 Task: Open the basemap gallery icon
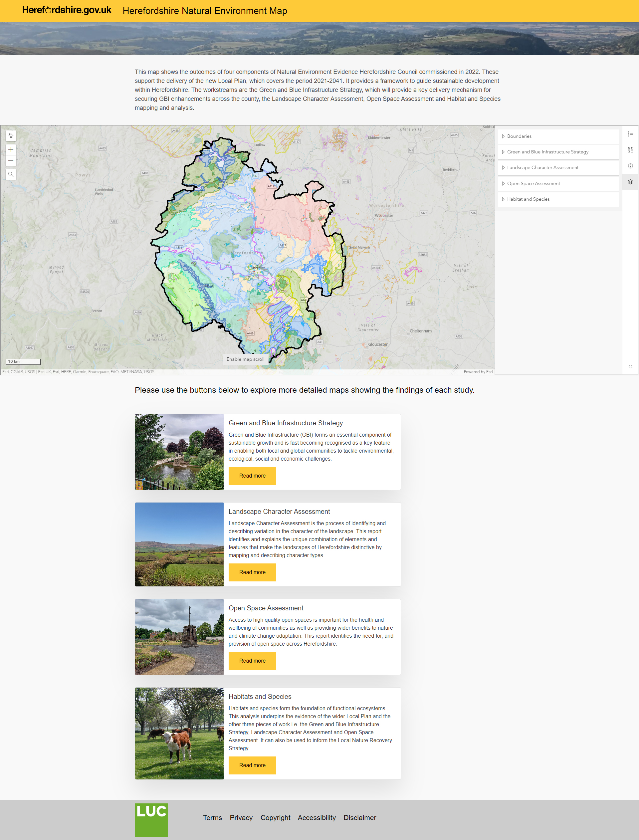tap(630, 150)
